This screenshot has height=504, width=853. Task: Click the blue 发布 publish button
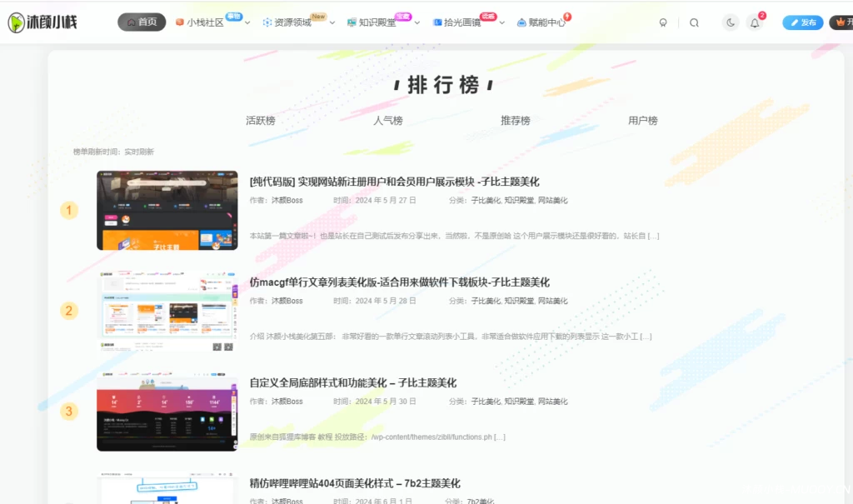click(802, 22)
